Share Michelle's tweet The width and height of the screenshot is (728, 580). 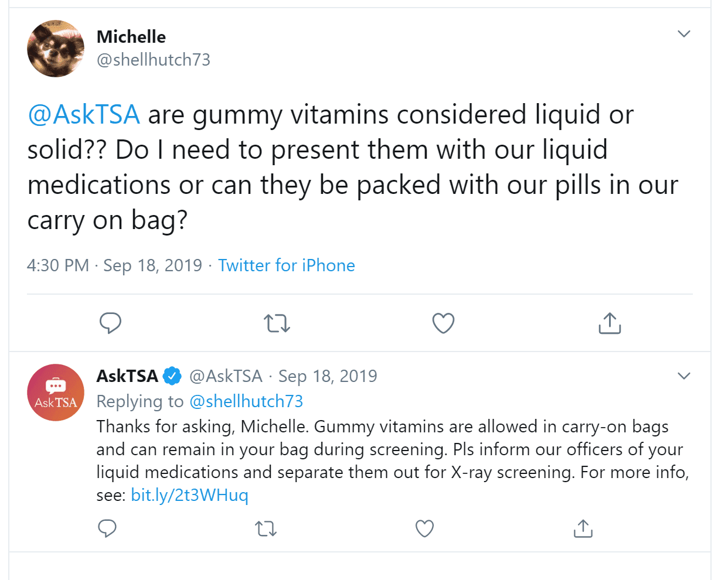[610, 323]
